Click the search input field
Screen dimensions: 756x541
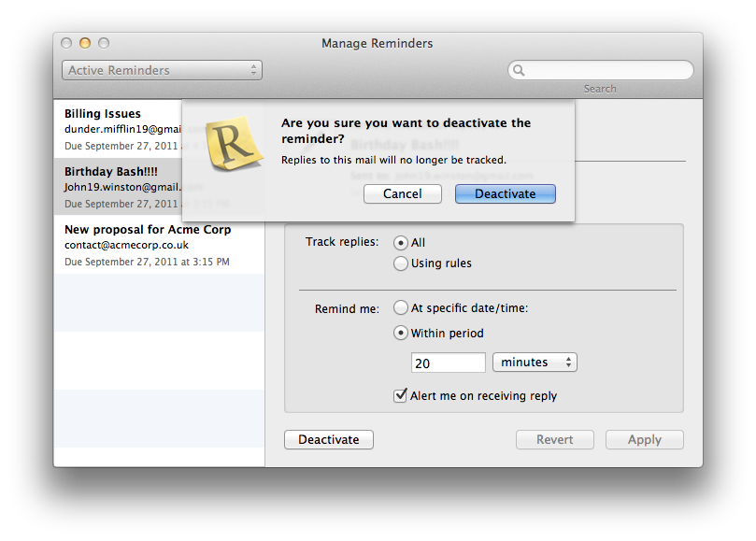coord(601,70)
